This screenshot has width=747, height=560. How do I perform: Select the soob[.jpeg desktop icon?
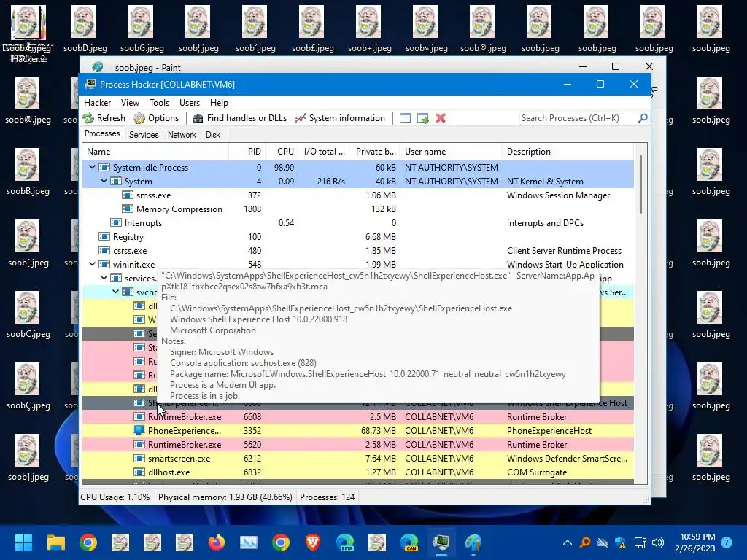[28, 244]
